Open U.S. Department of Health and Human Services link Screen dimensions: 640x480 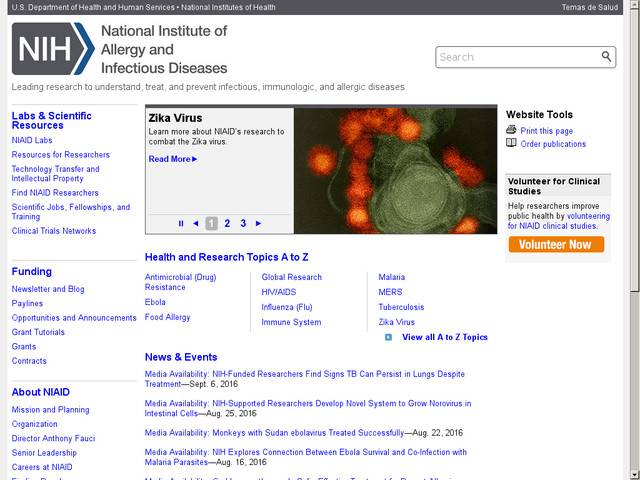coord(93,7)
